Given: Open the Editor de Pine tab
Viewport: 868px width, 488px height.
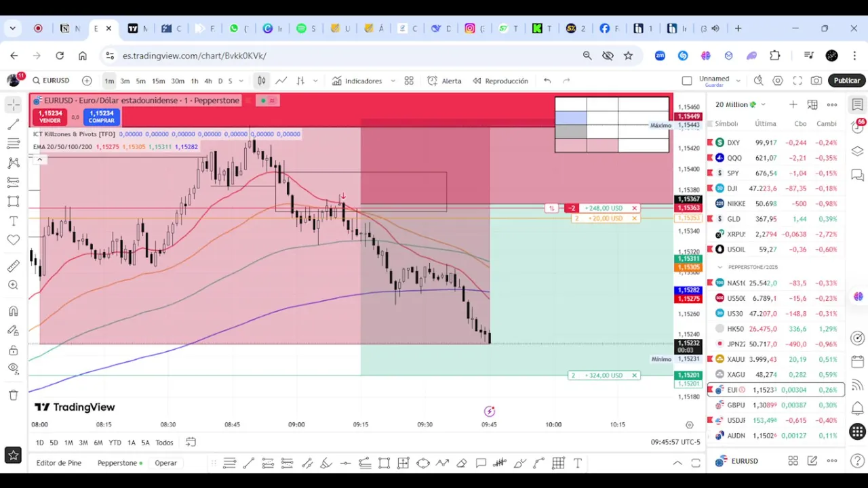Looking at the screenshot, I should (x=59, y=463).
